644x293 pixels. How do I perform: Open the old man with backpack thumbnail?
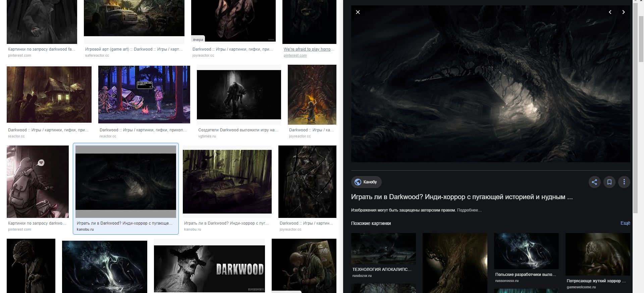click(x=304, y=266)
